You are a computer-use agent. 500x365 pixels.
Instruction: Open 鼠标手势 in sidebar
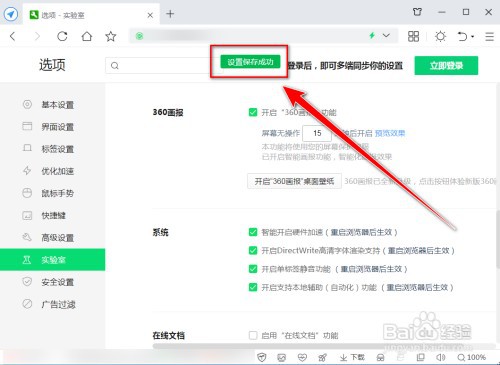tap(52, 193)
